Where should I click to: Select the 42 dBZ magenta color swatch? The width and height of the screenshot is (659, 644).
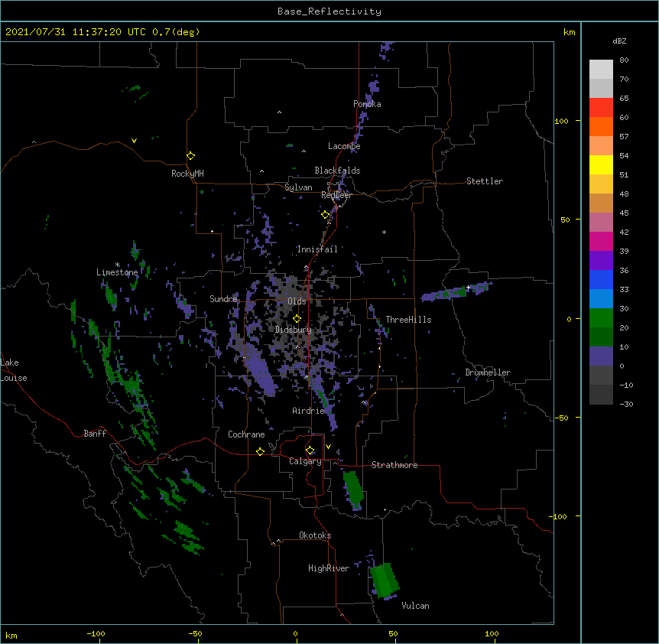(601, 241)
